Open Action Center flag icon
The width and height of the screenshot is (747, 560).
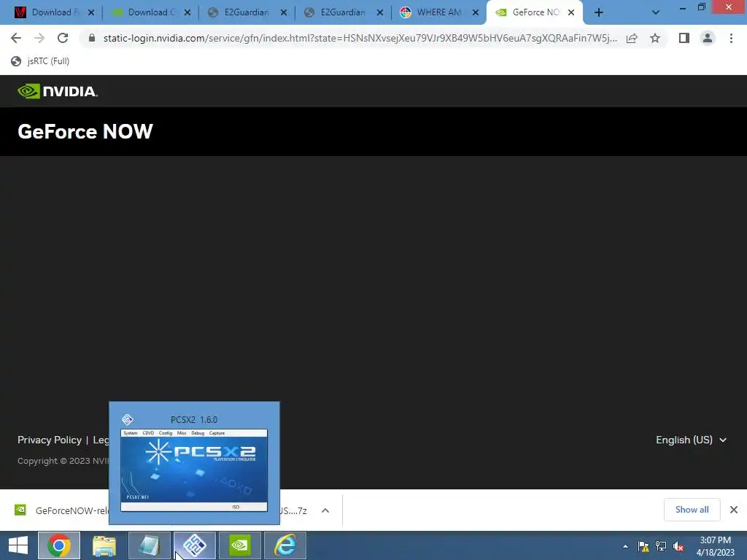643,546
